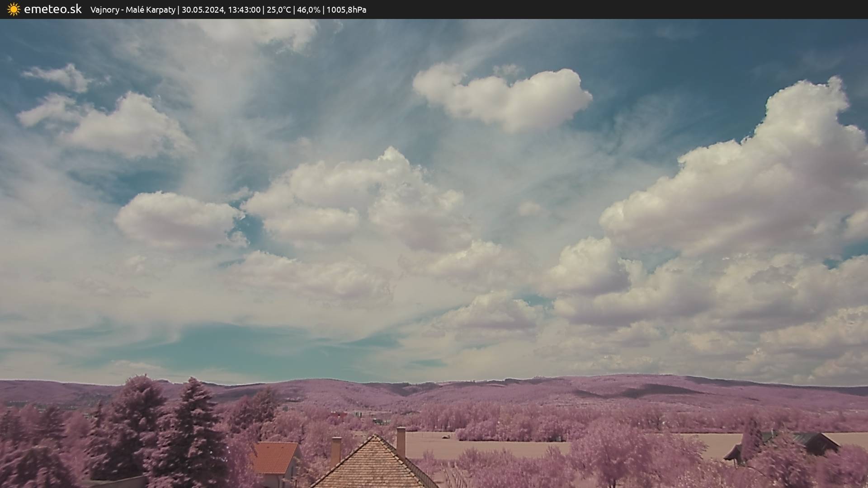
Task: Click the 25,0°C temperature reading
Action: click(278, 9)
